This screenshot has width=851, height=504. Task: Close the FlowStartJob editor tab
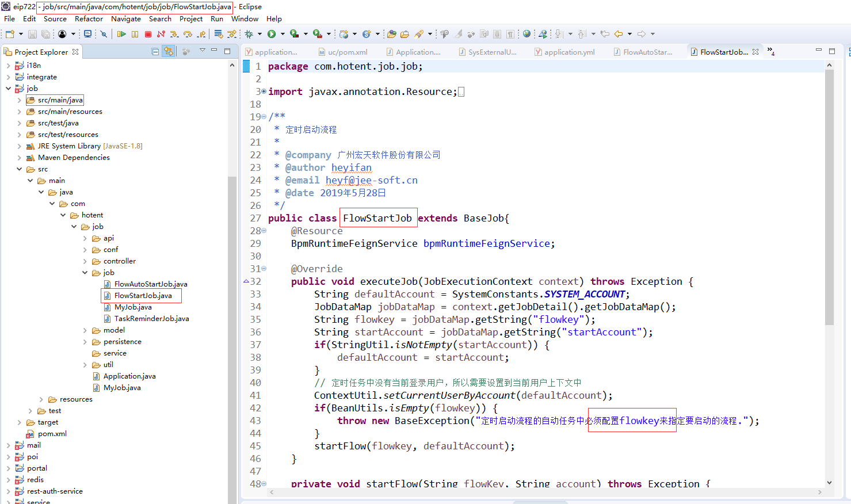click(x=755, y=52)
